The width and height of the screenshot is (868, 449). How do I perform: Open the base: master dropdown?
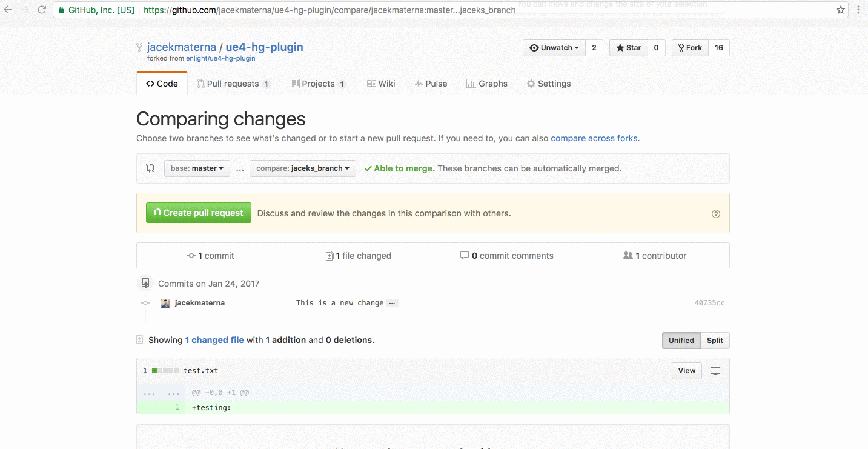[197, 168]
